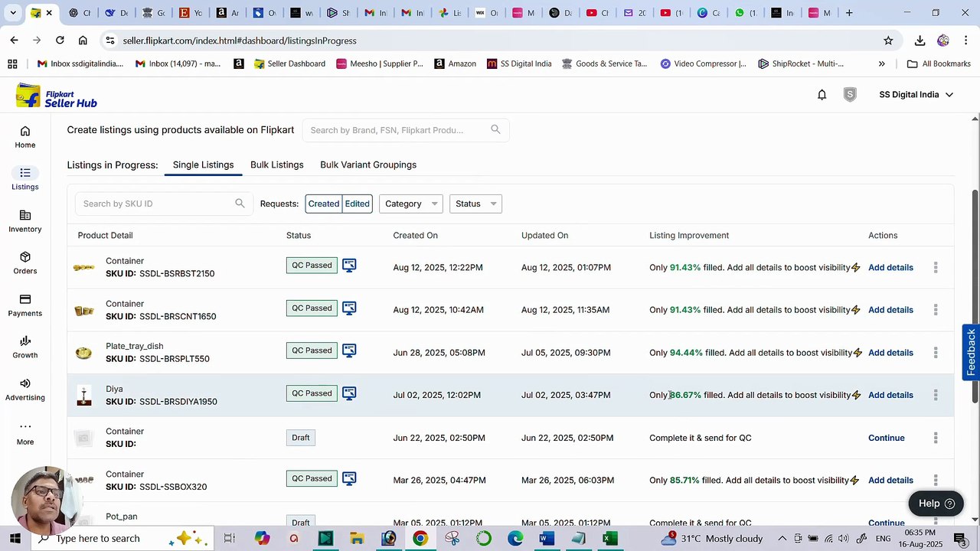This screenshot has width=980, height=551.
Task: Click search magnifier in Brand/FSN search box
Action: click(x=495, y=129)
